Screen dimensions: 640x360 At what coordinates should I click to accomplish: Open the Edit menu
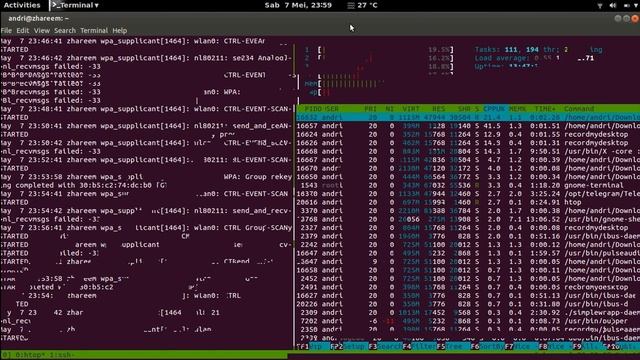point(22,31)
